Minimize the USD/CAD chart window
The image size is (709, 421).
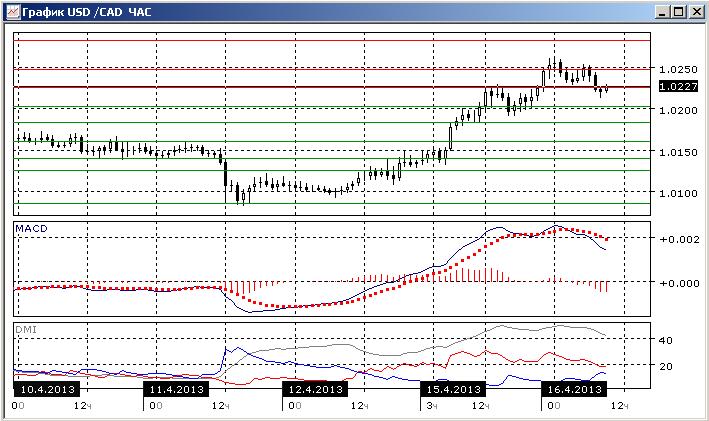662,12
